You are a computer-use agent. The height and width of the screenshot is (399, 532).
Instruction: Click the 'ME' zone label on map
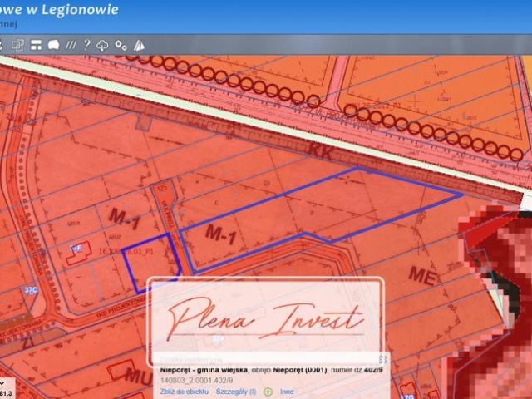coord(422,275)
